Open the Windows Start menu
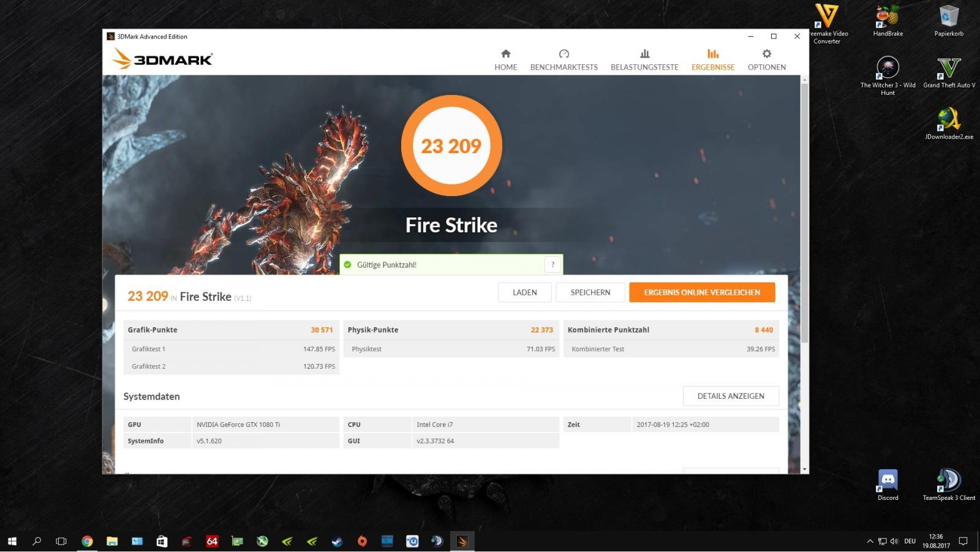The image size is (980, 552). point(12,541)
